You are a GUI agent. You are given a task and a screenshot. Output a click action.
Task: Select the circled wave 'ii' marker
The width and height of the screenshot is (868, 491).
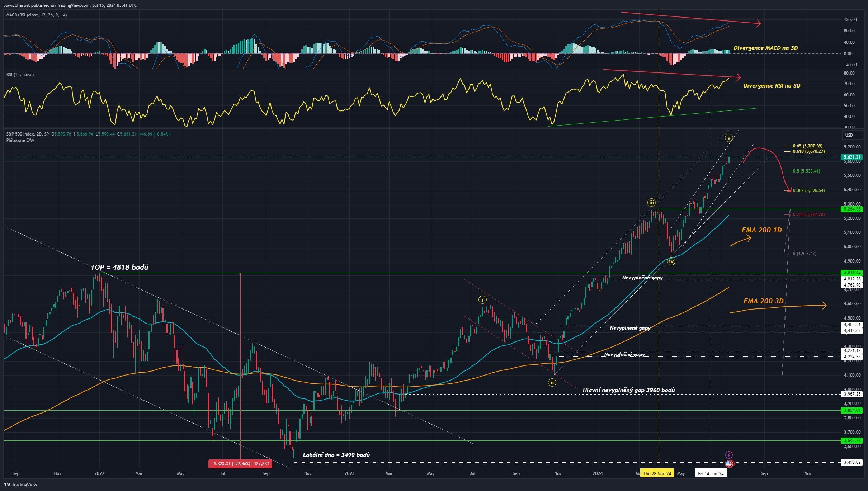tap(552, 383)
